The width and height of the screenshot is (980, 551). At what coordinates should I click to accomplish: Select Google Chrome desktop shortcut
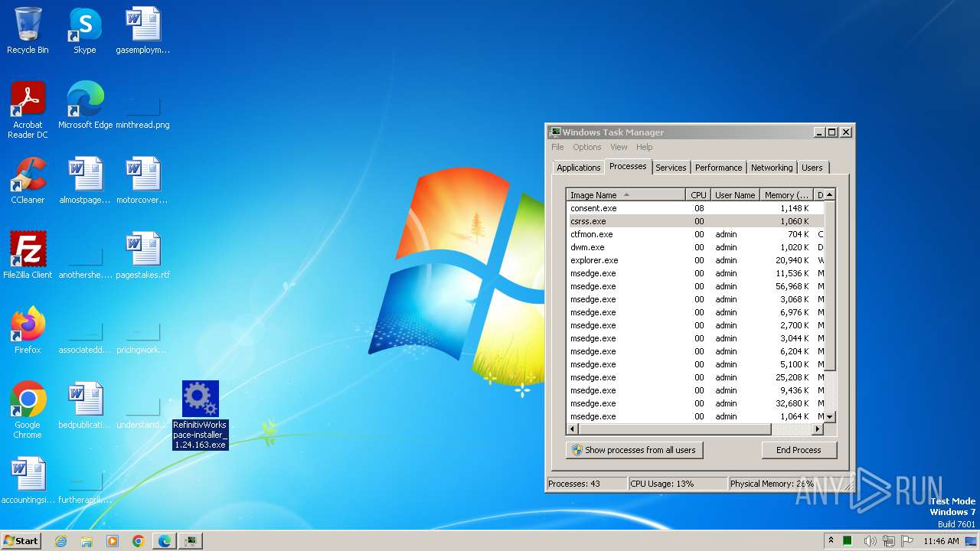[x=28, y=409]
